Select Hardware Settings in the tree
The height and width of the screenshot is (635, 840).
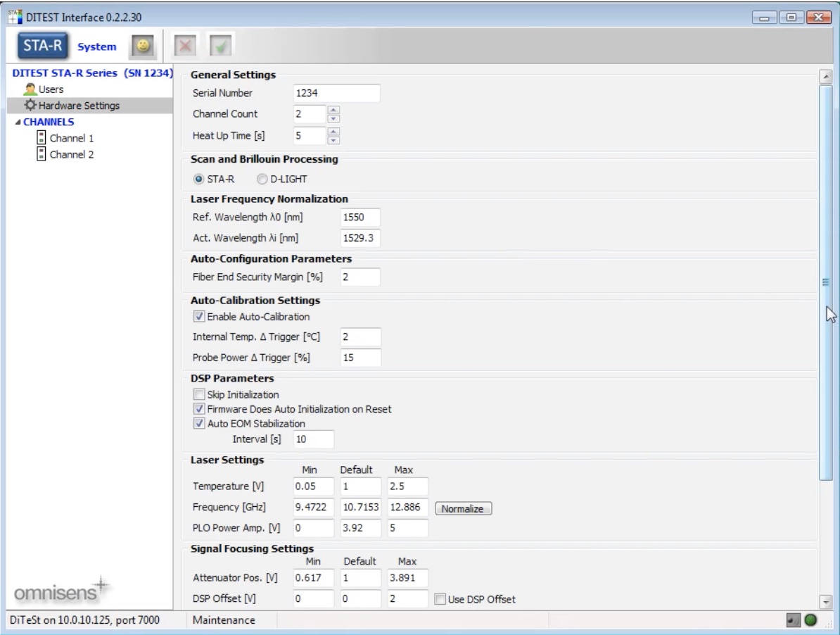point(79,106)
